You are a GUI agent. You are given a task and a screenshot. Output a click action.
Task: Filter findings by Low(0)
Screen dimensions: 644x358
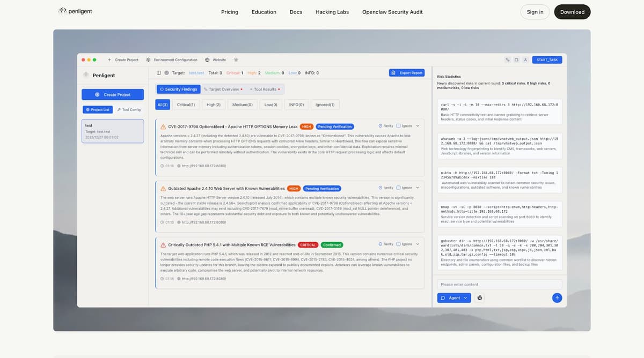[x=270, y=105]
